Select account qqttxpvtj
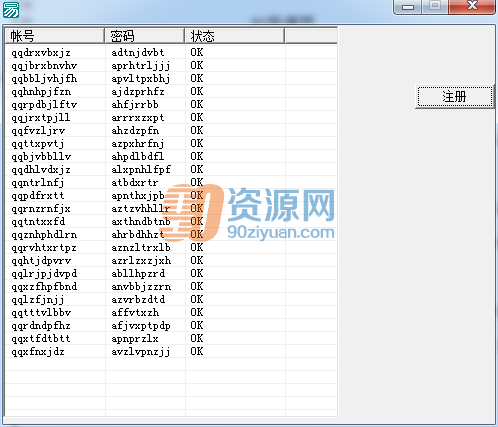498x427 pixels. (37, 144)
